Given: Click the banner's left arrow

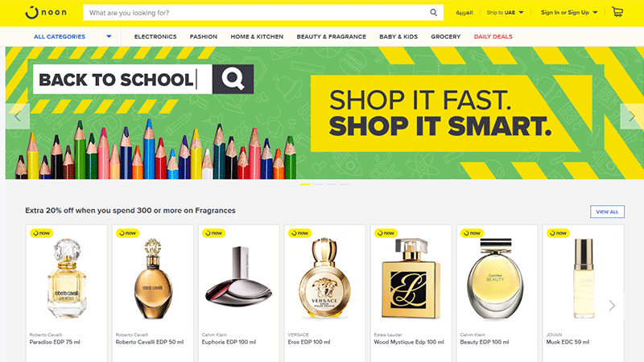Looking at the screenshot, I should click(18, 117).
